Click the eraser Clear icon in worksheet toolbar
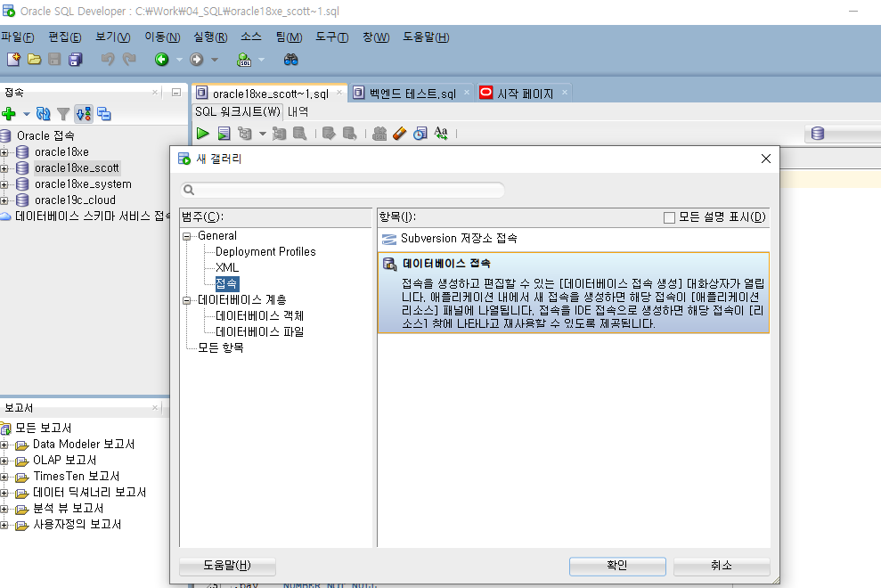This screenshot has width=881, height=588. coord(399,134)
